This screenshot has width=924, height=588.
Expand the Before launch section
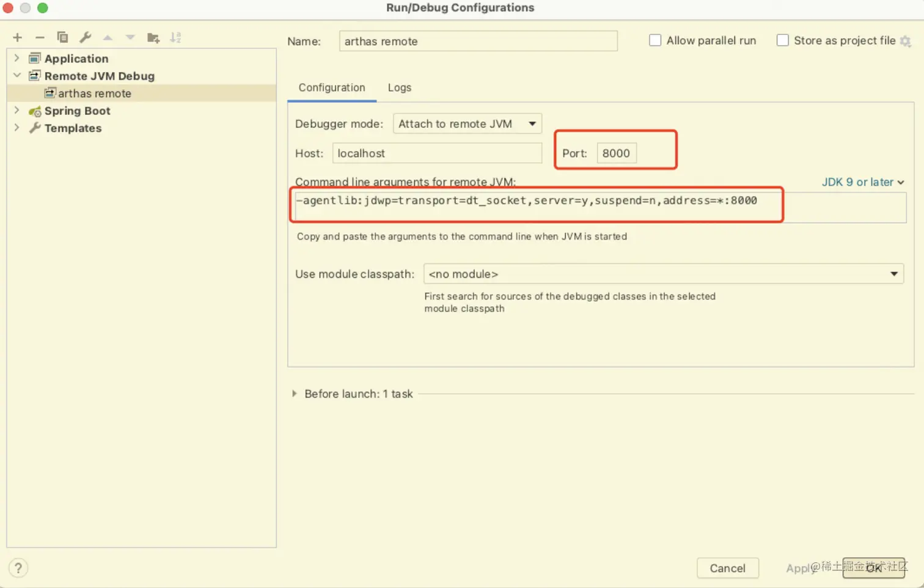coord(295,394)
